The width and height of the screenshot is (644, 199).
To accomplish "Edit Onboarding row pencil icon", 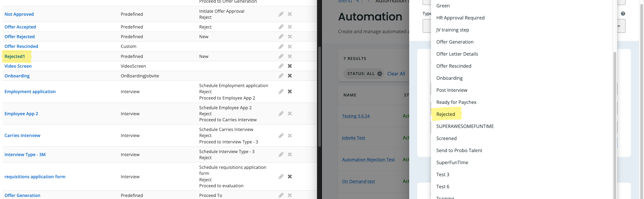I will [x=281, y=76].
